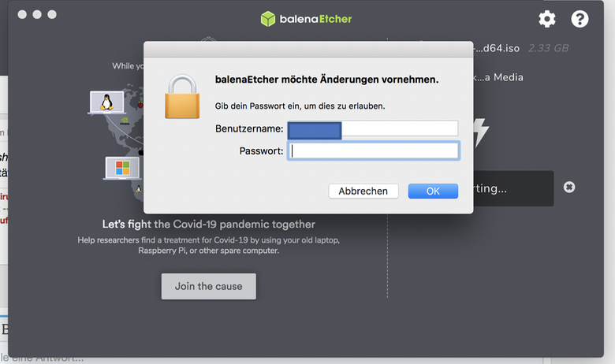Click the flash lightning bolt icon
Image resolution: width=615 pixels, height=364 pixels.
click(481, 132)
